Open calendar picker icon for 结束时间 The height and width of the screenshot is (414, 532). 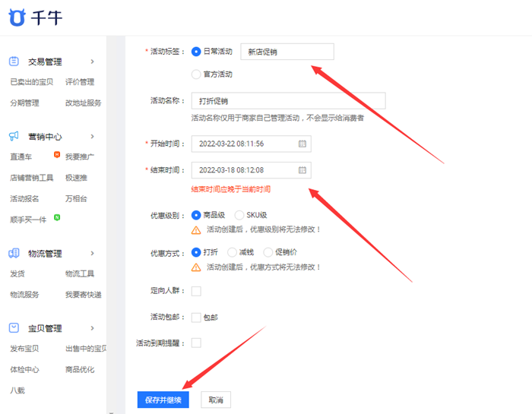302,170
